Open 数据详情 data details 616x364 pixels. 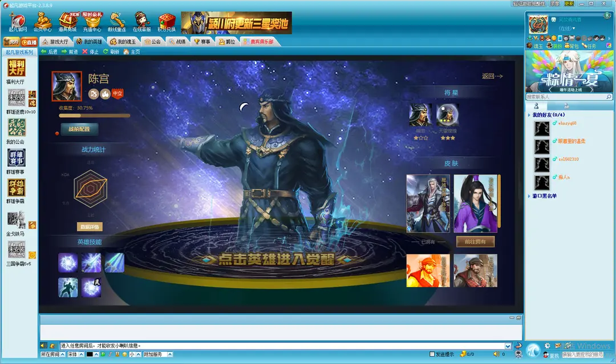coord(90,227)
